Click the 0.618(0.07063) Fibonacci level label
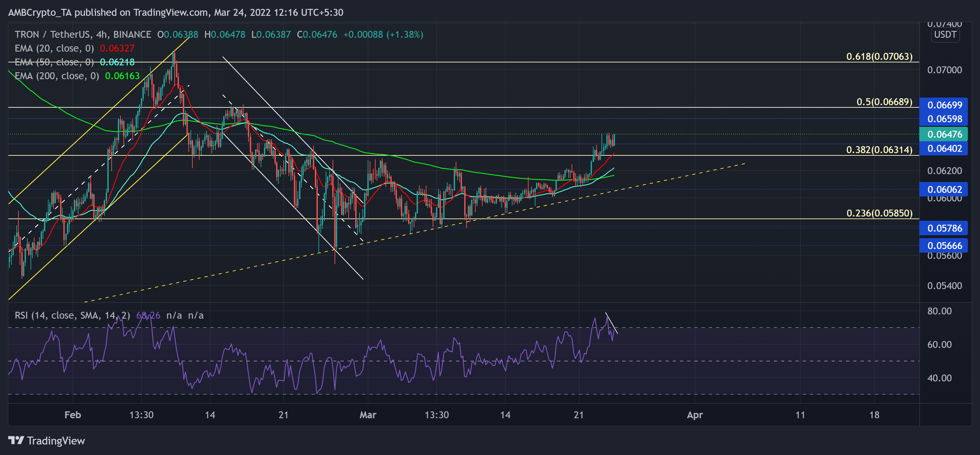Image resolution: width=980 pixels, height=455 pixels. (879, 57)
